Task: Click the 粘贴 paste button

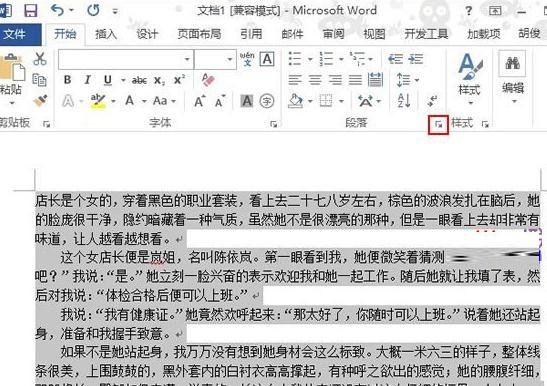Action: point(12,75)
